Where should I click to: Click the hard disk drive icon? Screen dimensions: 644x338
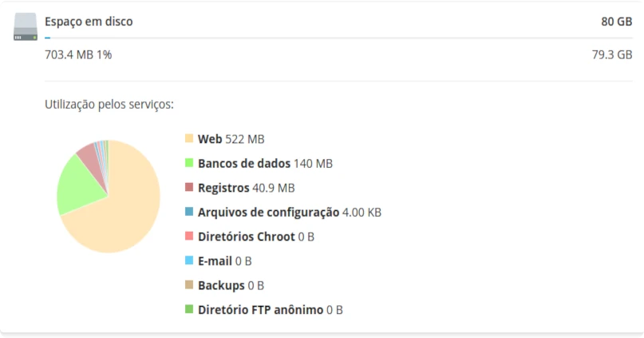(26, 26)
